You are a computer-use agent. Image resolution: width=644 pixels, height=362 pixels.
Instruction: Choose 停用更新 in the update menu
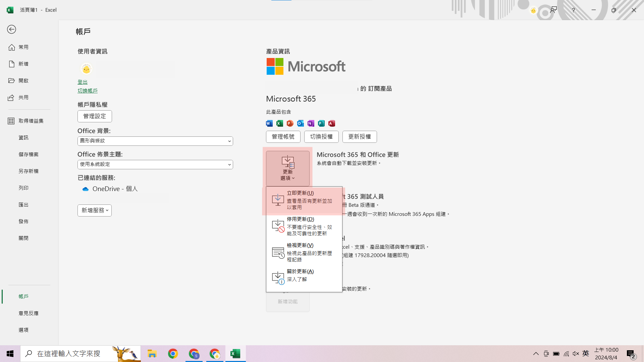coord(304,226)
